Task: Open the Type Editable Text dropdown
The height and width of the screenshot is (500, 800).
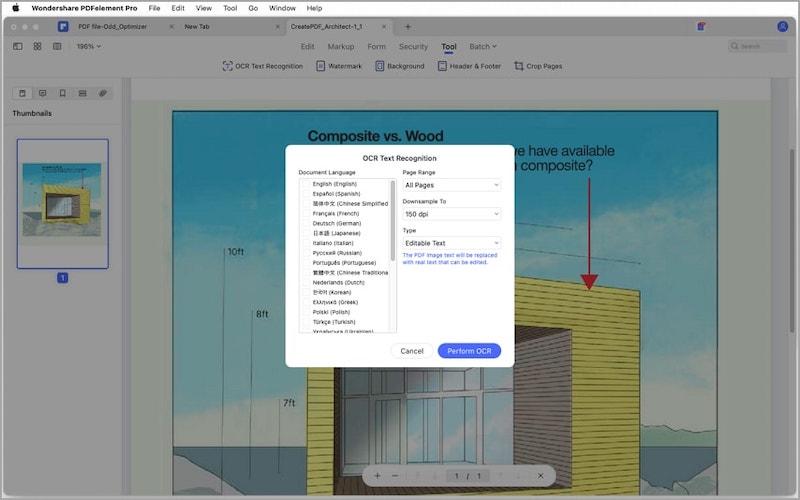Action: click(452, 243)
